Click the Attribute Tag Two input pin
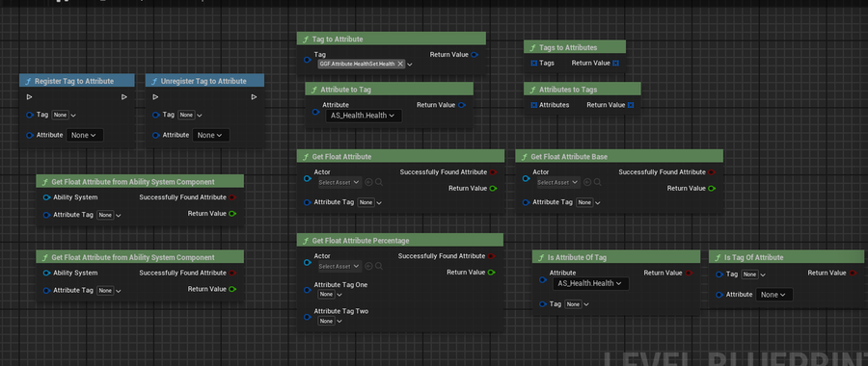 [x=308, y=316]
